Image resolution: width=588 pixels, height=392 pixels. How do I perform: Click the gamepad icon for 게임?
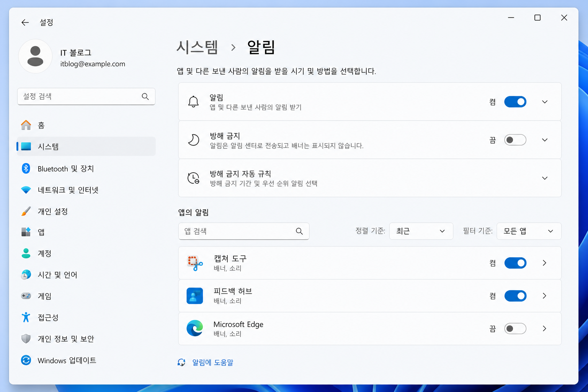click(26, 296)
